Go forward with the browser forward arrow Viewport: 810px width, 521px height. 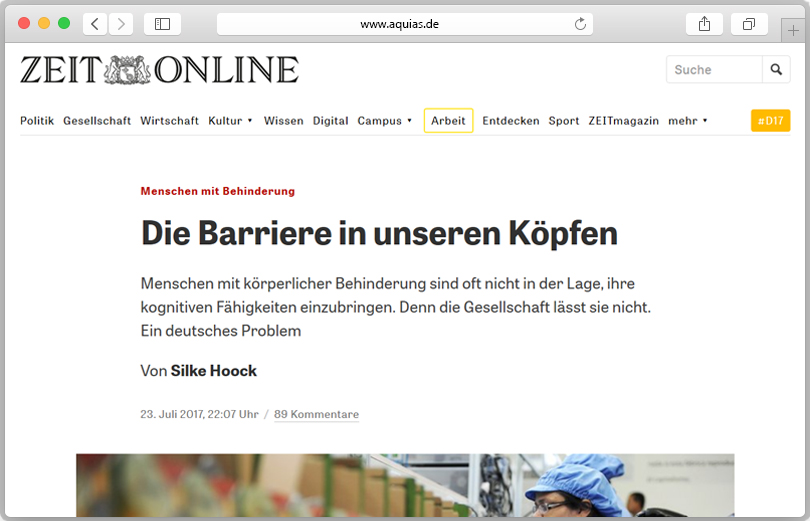[121, 24]
